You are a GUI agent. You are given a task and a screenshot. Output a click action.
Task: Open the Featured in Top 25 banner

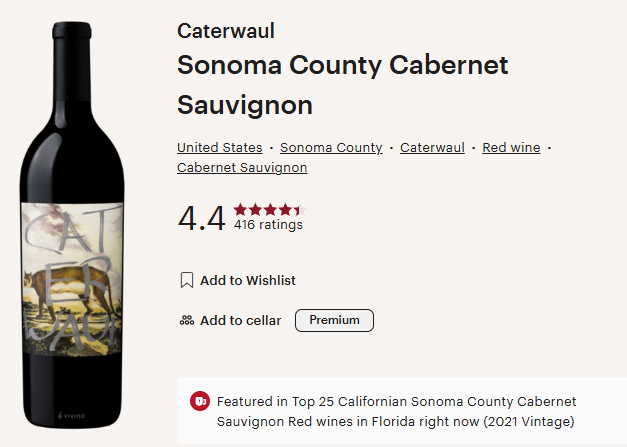[x=402, y=411]
